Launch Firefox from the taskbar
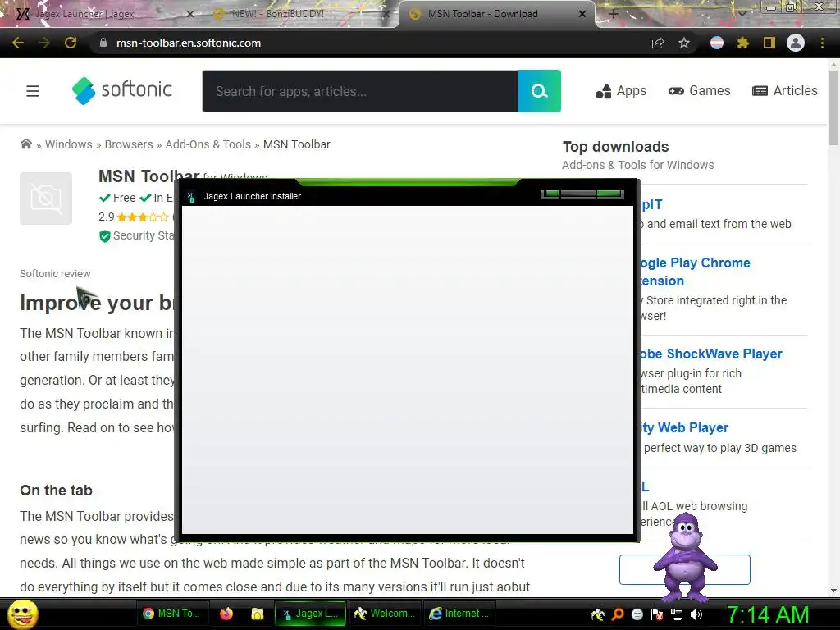Screen dimensions: 840x630 pos(226,614)
